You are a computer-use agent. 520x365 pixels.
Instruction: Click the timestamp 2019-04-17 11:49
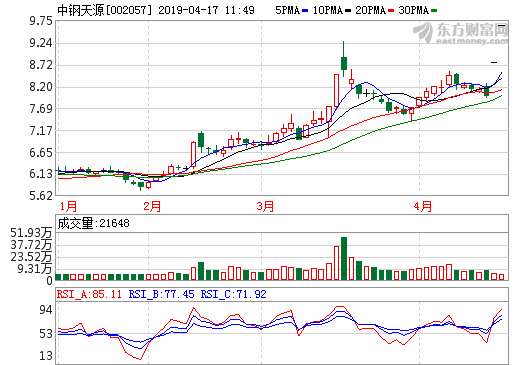pyautogui.click(x=206, y=10)
